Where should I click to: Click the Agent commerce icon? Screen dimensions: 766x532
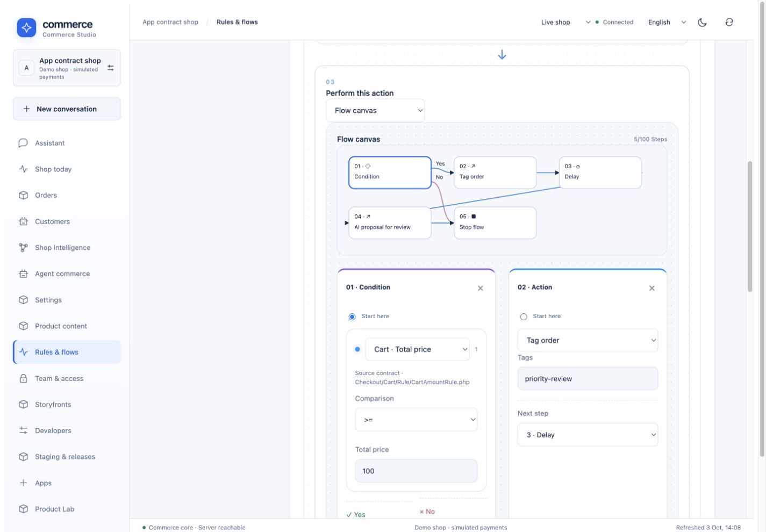pyautogui.click(x=23, y=274)
